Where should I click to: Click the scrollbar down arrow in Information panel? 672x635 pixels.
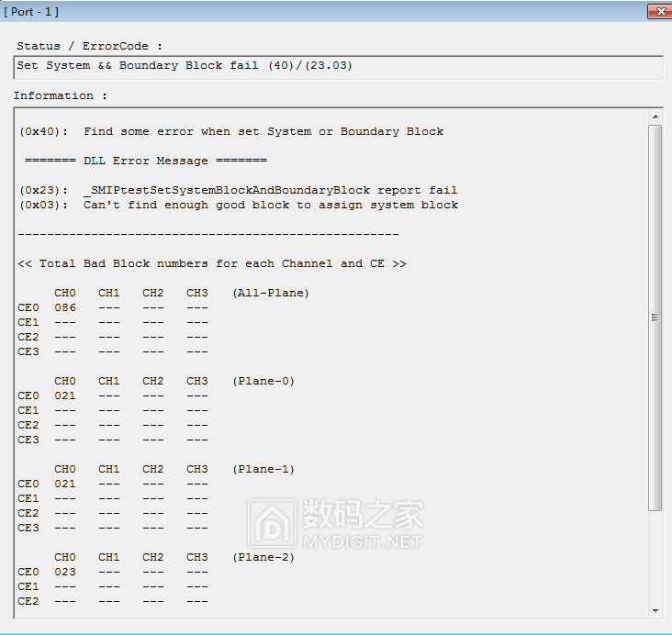click(655, 610)
